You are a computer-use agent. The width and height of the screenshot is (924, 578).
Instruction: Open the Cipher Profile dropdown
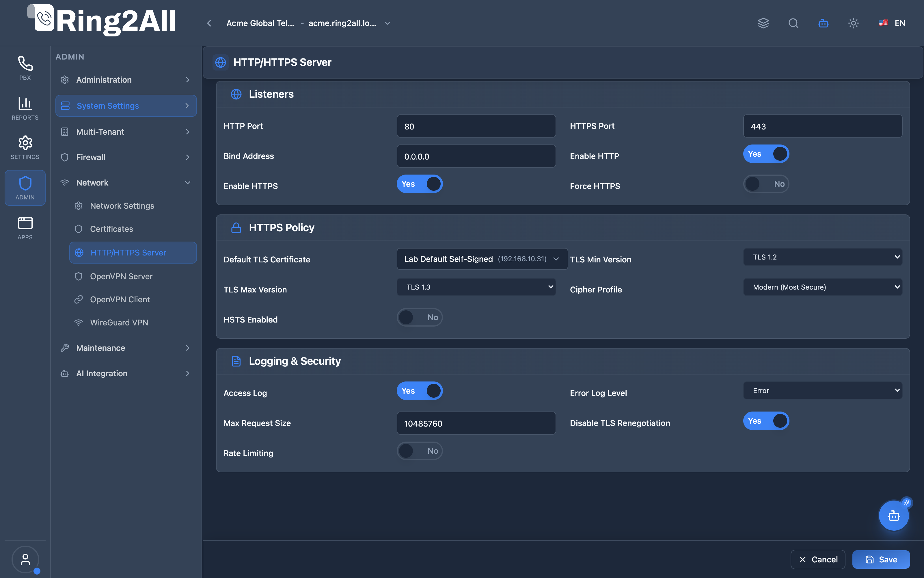click(x=823, y=287)
